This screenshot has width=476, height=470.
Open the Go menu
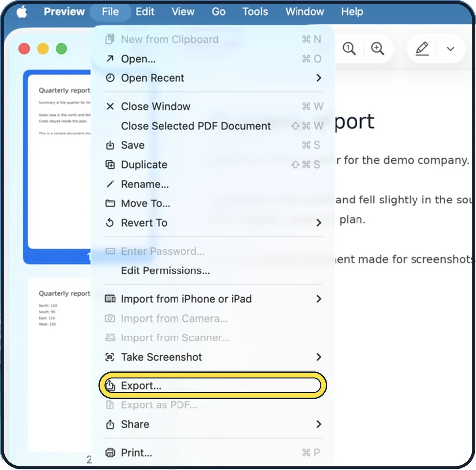218,12
